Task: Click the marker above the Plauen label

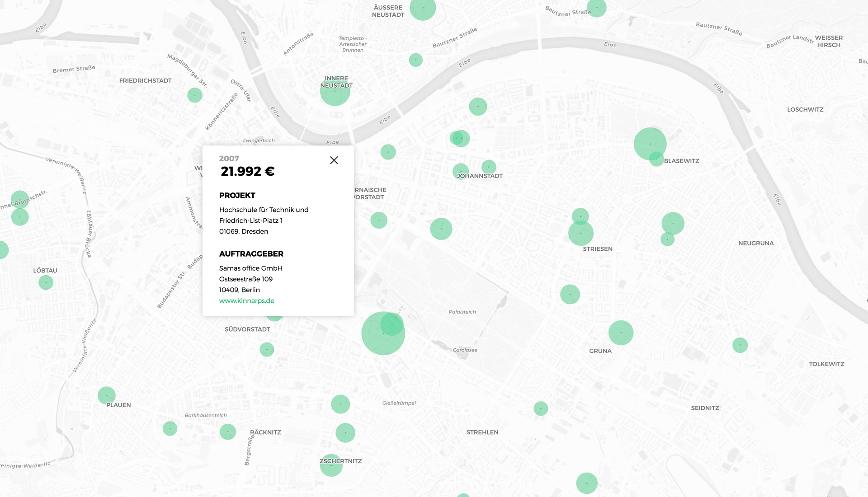Action: [107, 395]
